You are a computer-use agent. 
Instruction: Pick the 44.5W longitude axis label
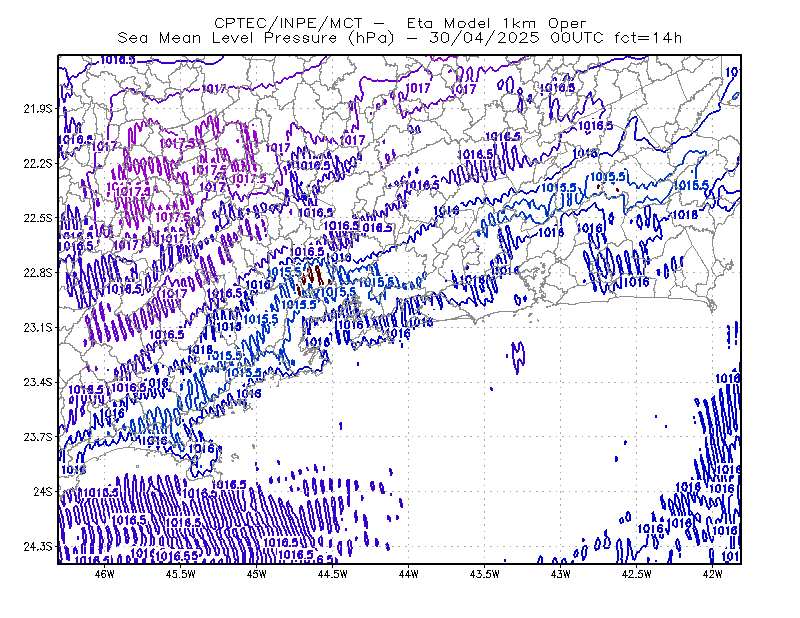(x=333, y=574)
